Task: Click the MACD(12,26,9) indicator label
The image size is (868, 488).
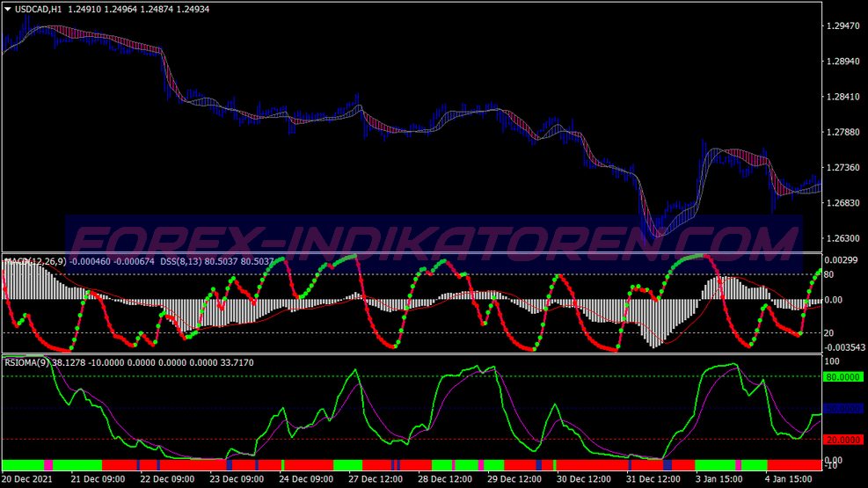Action: pos(35,261)
